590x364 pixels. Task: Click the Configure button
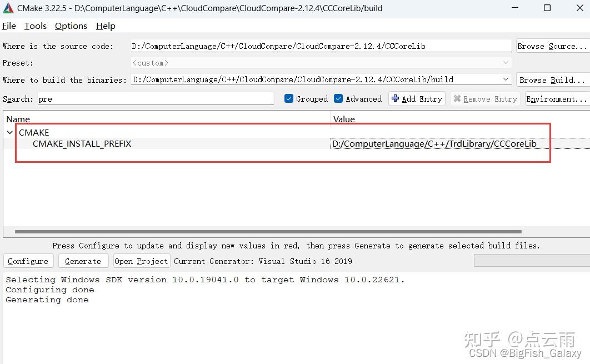click(x=28, y=261)
